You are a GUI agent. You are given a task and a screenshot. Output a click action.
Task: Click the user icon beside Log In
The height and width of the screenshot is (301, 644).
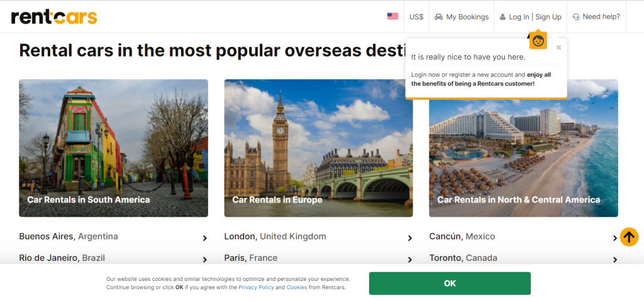tap(502, 17)
